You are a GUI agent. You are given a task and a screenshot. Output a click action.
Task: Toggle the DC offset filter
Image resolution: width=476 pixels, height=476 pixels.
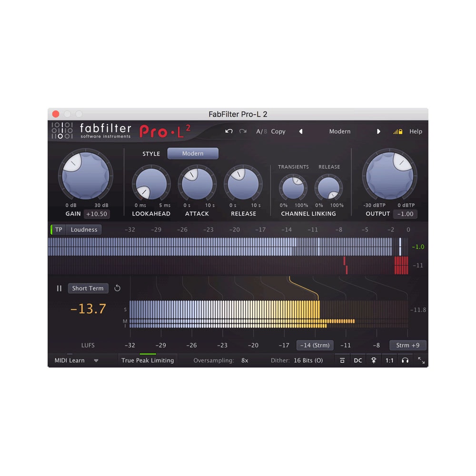pyautogui.click(x=358, y=360)
